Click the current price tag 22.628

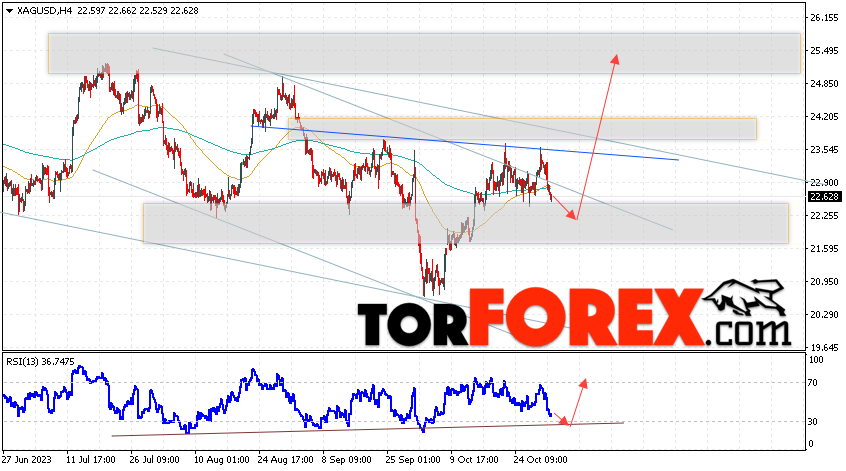824,197
